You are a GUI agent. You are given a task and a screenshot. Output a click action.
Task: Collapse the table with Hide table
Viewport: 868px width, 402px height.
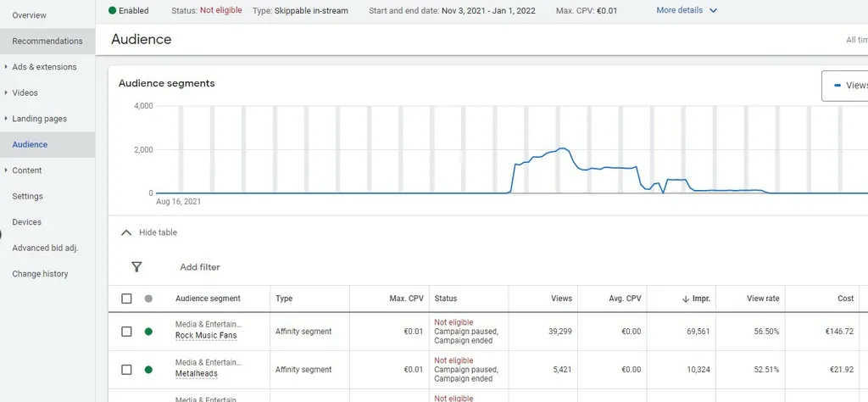click(149, 232)
